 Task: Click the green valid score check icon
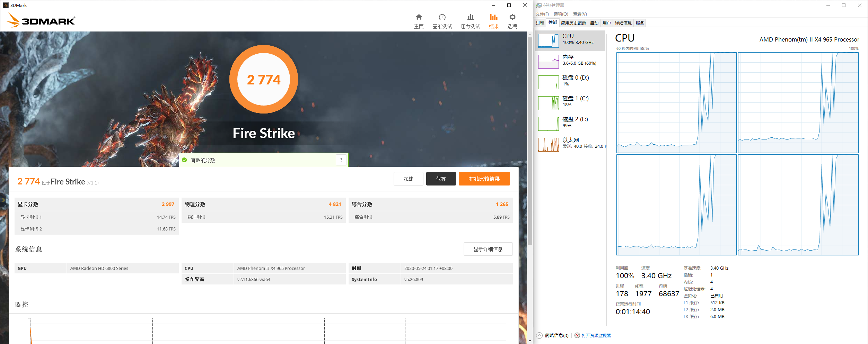184,160
